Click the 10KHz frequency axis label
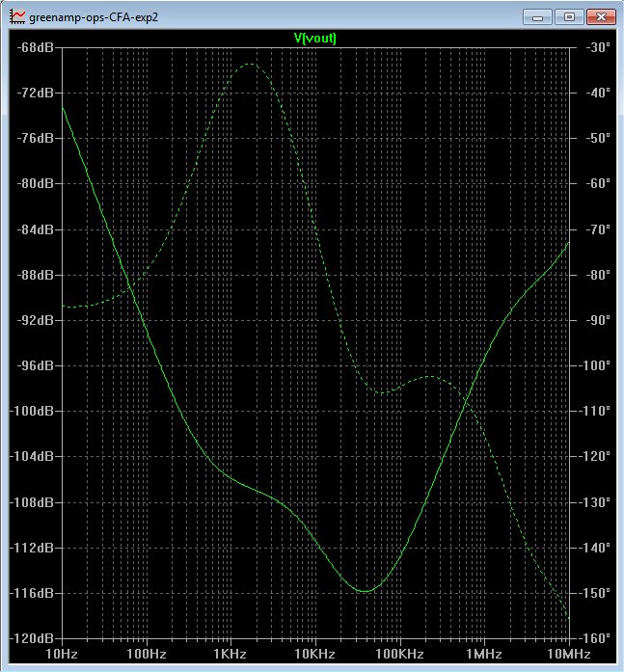 click(x=315, y=654)
